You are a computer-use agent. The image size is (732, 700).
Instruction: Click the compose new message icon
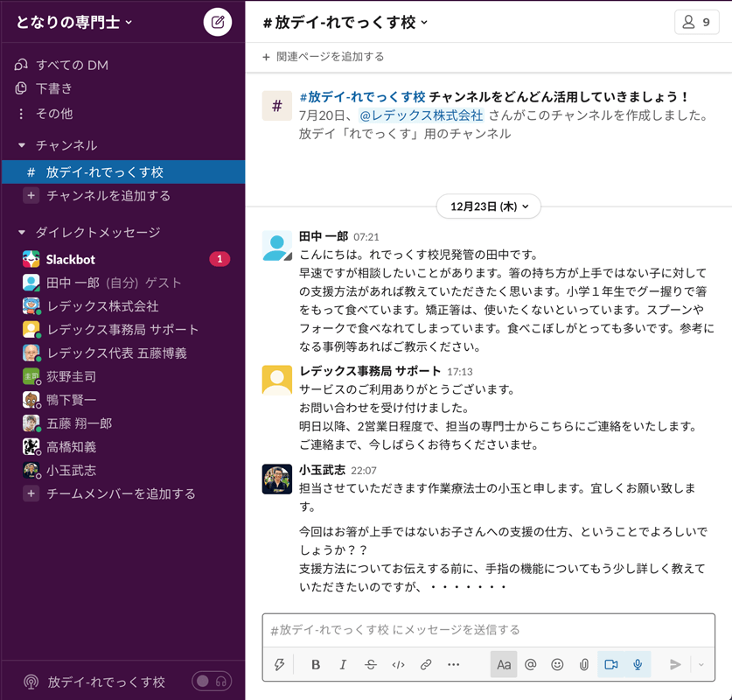click(x=218, y=22)
